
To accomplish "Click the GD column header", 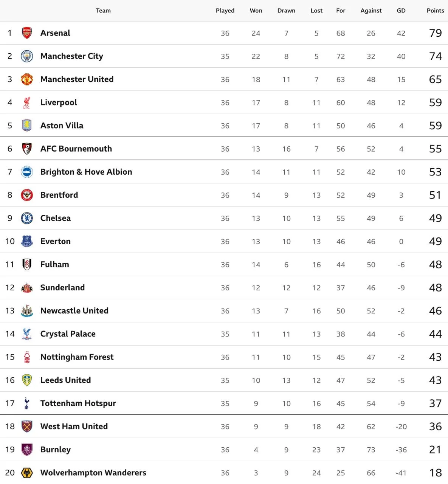I will coord(401,11).
